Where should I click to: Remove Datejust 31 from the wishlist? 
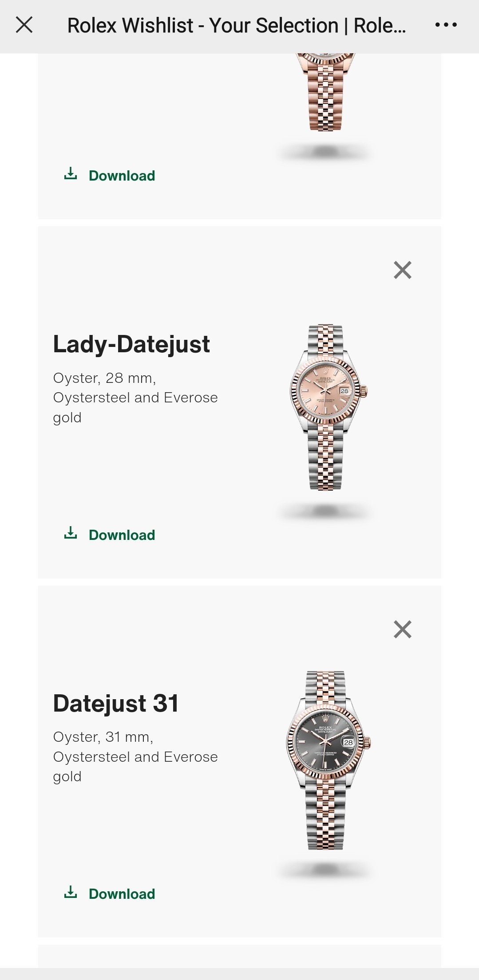tap(403, 629)
